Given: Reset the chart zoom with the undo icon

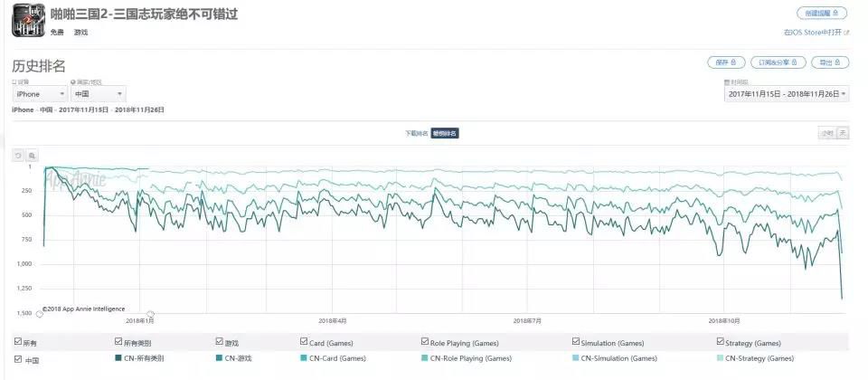Looking at the screenshot, I should coord(18,156).
